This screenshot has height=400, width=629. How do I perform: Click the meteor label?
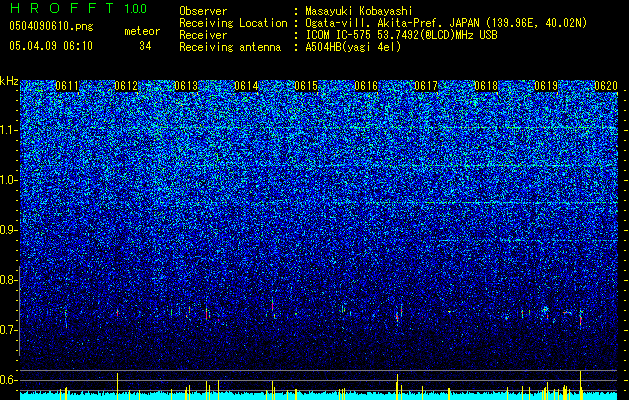142,31
